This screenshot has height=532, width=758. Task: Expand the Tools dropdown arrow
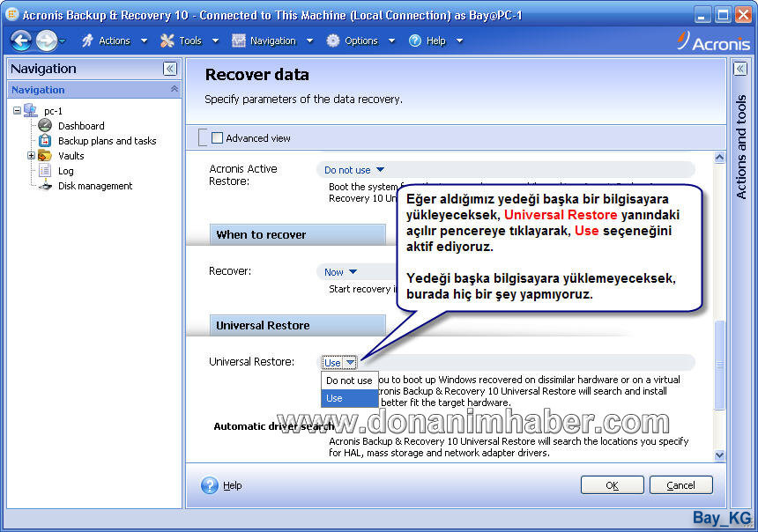coord(216,41)
